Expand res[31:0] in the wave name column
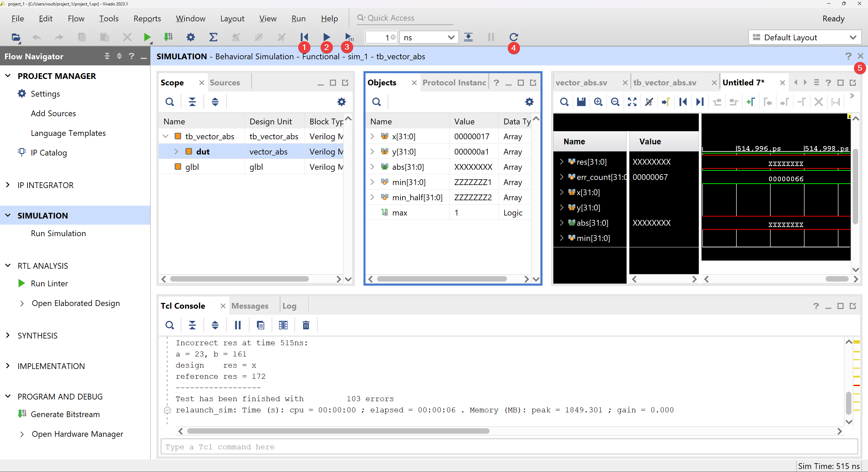Screen dimensions: 868x472 coord(562,162)
